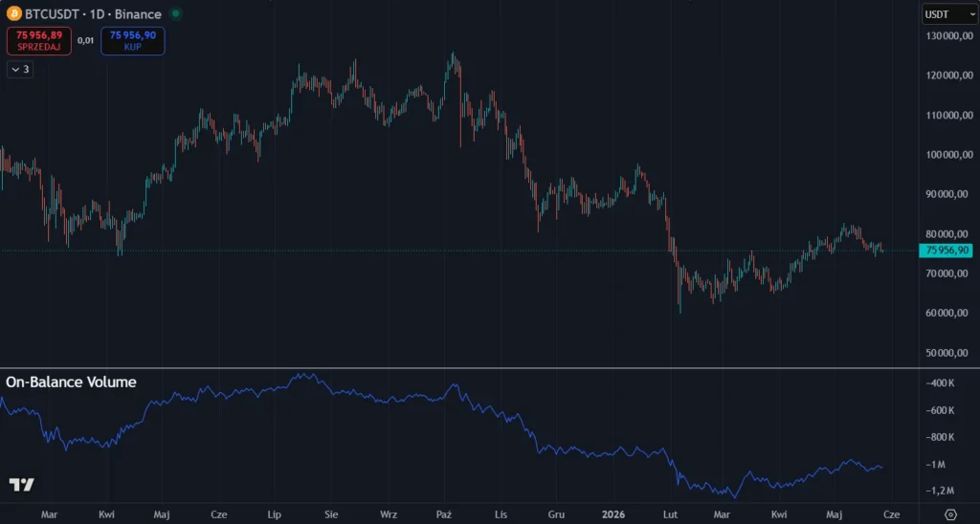Click the −400 K OBV axis label

939,383
